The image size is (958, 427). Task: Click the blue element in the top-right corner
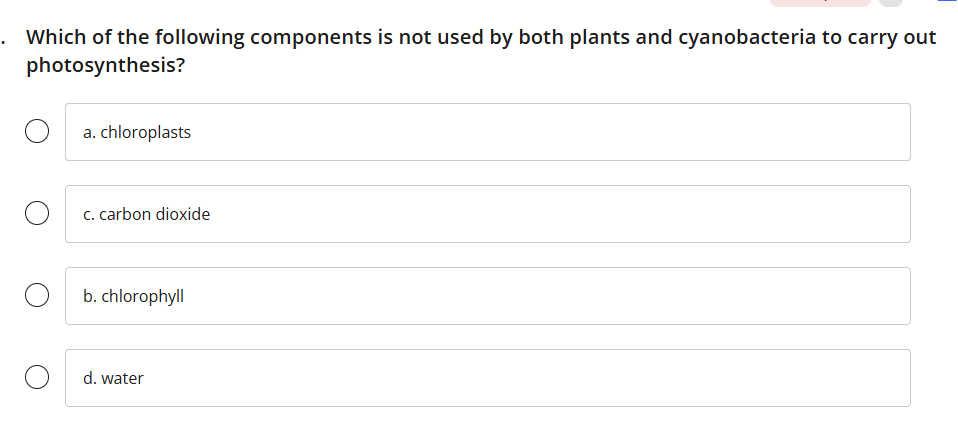tap(946, 2)
